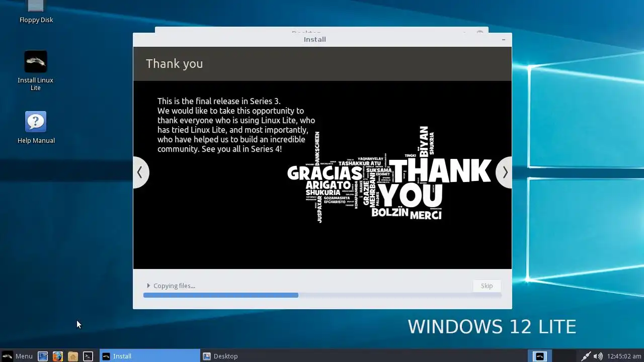This screenshot has height=362, width=644.
Task: Click the show desktop icon in taskbar
Action: click(x=43, y=356)
